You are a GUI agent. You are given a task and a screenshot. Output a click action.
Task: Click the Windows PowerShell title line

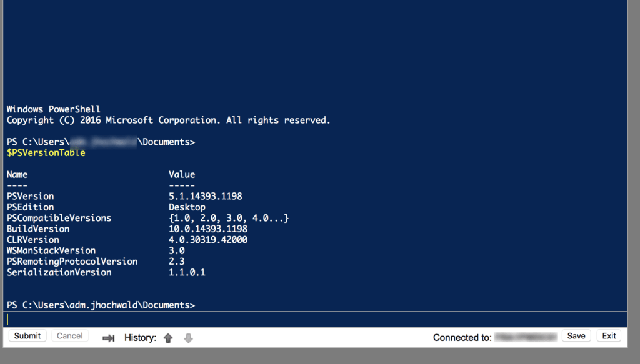coord(54,109)
